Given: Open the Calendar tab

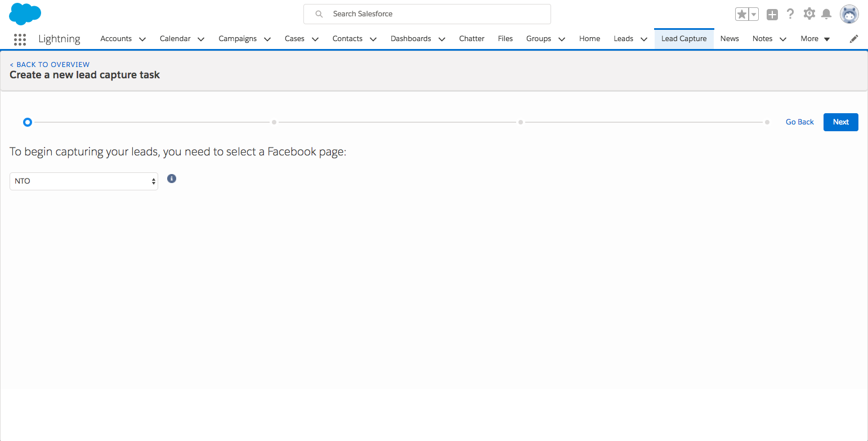Looking at the screenshot, I should coord(175,39).
